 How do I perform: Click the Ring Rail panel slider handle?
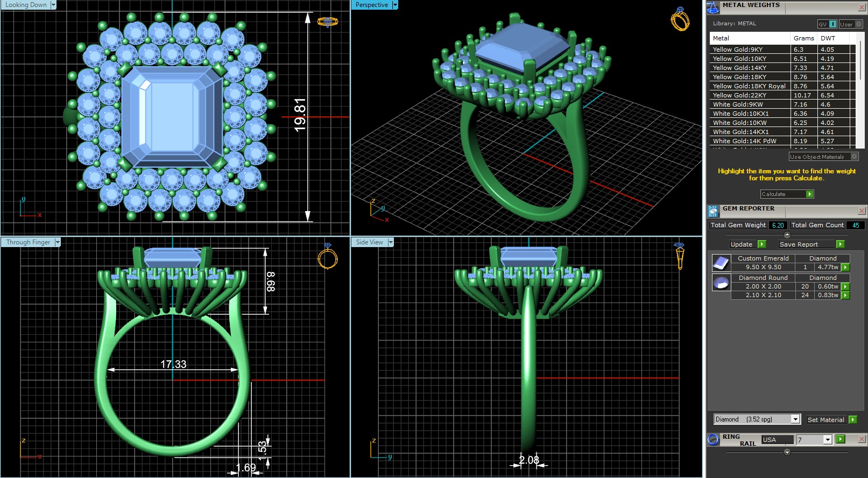pyautogui.click(x=787, y=452)
